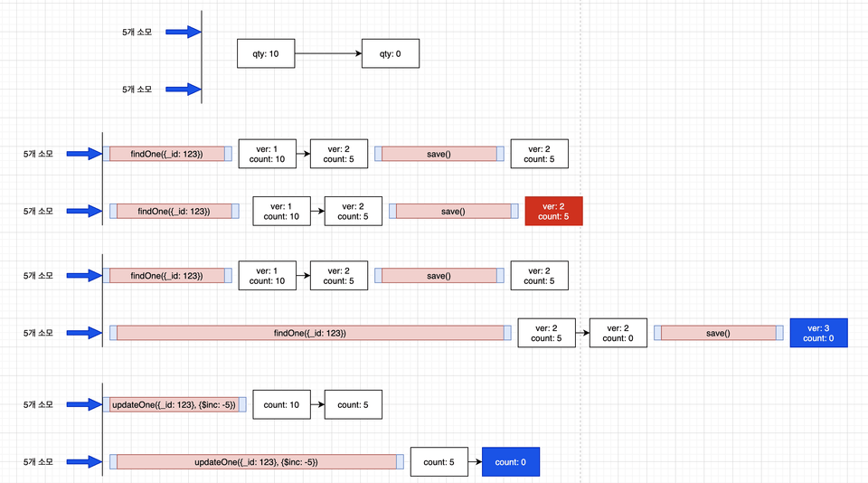
Task: Select the longer updateOne({_id: 123}, {$inc: -5}) bar
Action: [256, 462]
